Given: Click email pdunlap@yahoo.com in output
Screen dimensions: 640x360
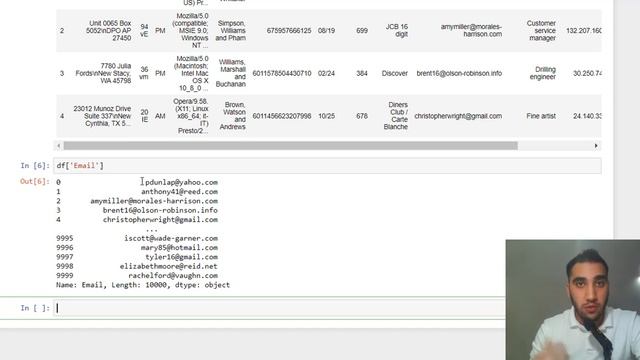Looking at the screenshot, I should point(182,182).
